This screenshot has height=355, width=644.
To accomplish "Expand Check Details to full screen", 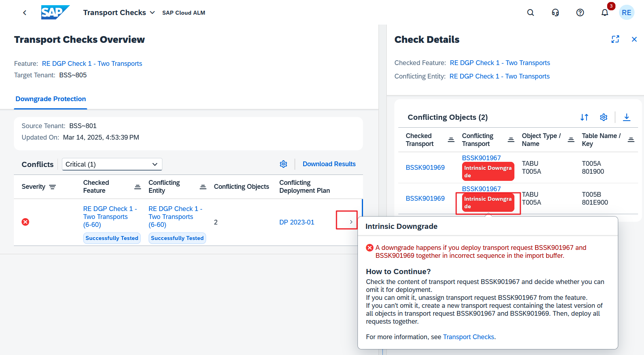I will (615, 39).
